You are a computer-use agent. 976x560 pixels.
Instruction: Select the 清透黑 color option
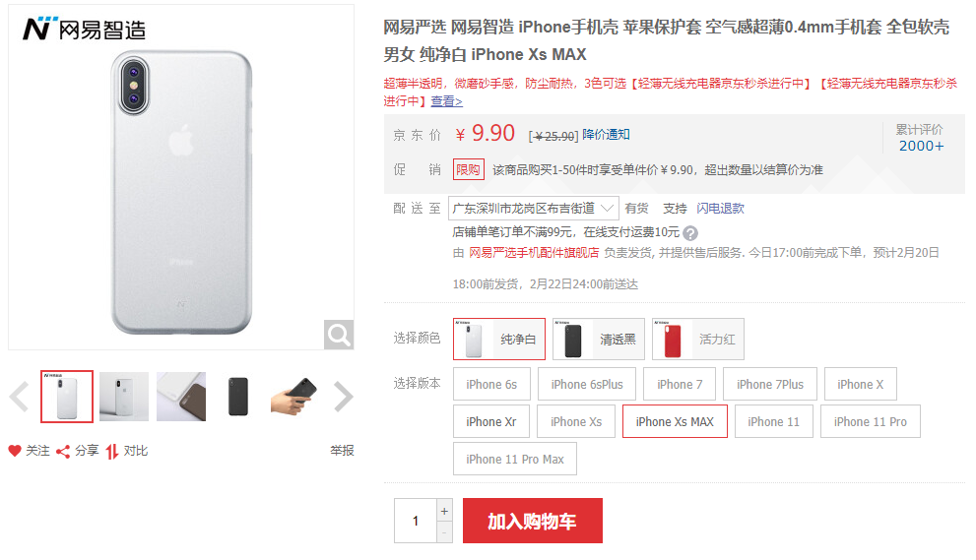click(x=598, y=340)
